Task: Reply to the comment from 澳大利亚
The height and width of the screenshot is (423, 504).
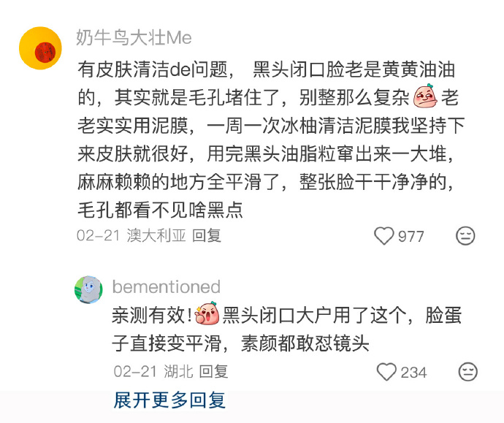Action: click(207, 235)
